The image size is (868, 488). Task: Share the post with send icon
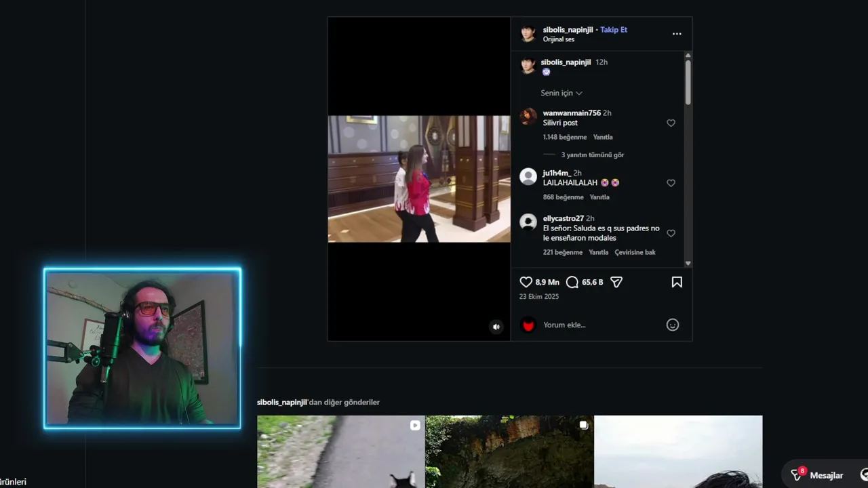point(616,282)
